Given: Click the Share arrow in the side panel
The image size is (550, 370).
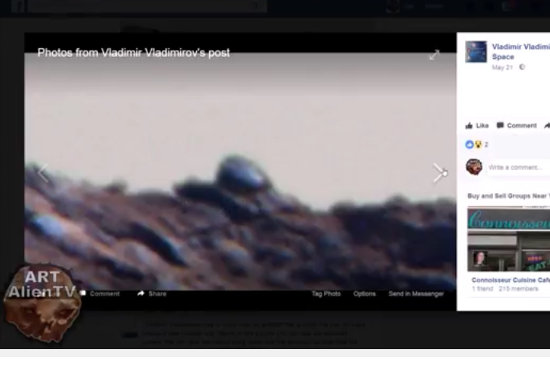Looking at the screenshot, I should tap(546, 126).
